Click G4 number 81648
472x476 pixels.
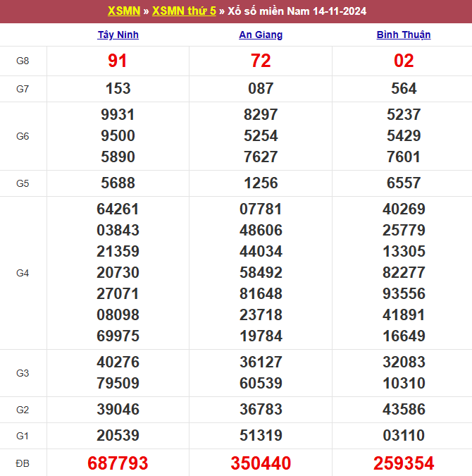coord(261,293)
